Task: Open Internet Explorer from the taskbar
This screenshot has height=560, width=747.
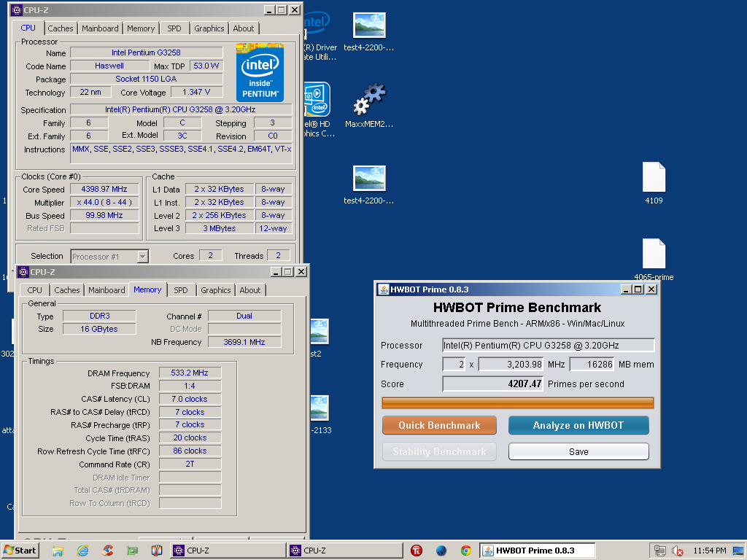Action: (x=82, y=551)
